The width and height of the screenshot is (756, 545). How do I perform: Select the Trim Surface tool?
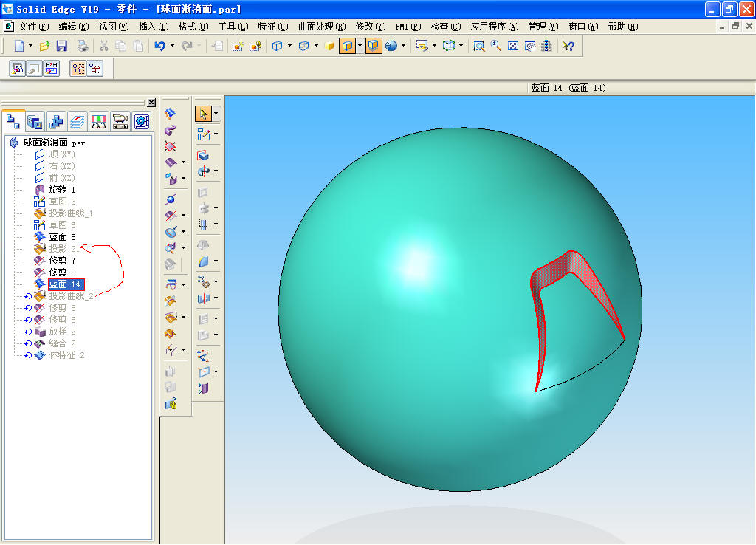pos(171,216)
